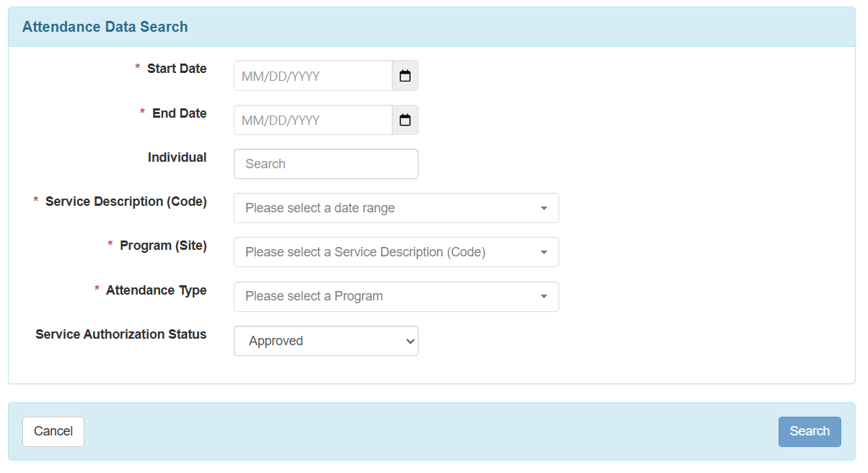Click the Attendance Type label
Viewport: 868px width, 473px height.
(x=157, y=290)
